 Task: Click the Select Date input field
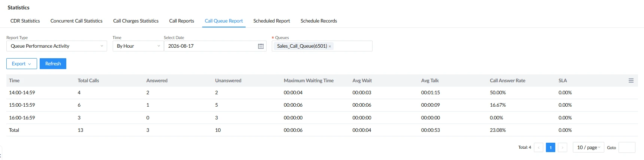point(215,46)
